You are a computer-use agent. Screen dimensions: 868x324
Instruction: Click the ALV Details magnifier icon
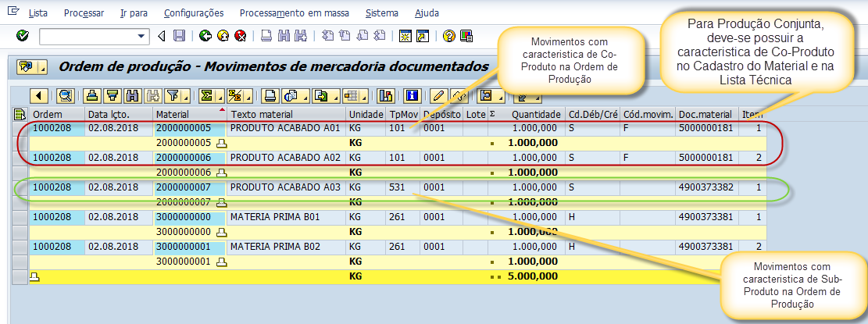click(65, 96)
